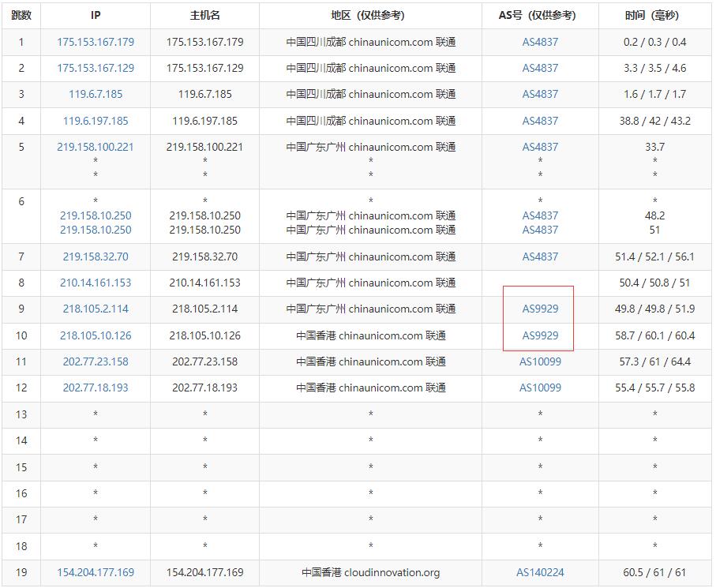Select hostname cell 219.158.32.70
The image size is (716, 588).
204,257
